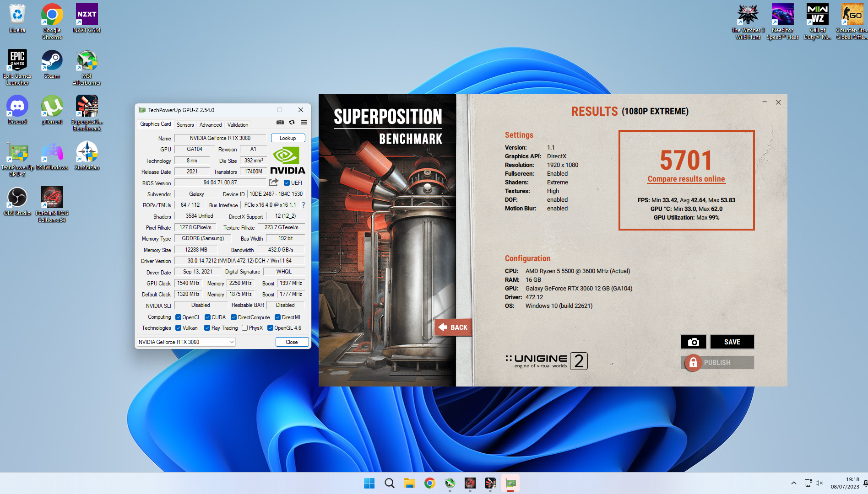The width and height of the screenshot is (868, 494).
Task: Open the Validation tab in GPU-Z
Action: (238, 125)
